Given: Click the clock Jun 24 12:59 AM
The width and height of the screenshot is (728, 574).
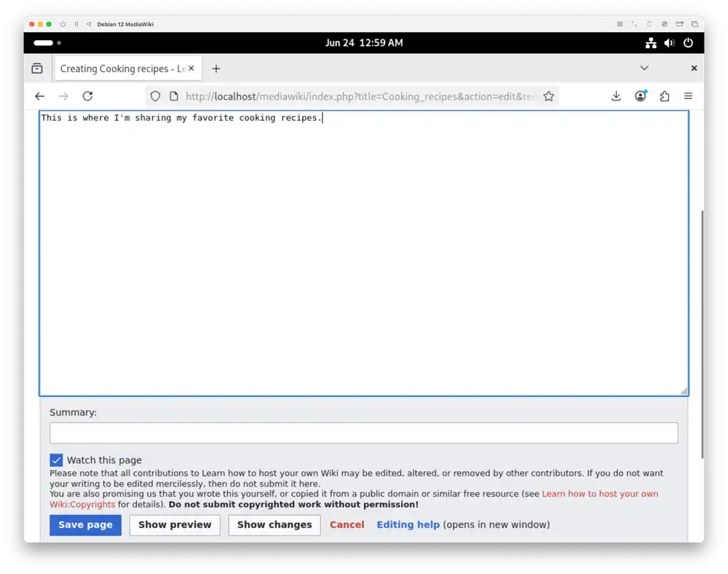Looking at the screenshot, I should pos(364,43).
